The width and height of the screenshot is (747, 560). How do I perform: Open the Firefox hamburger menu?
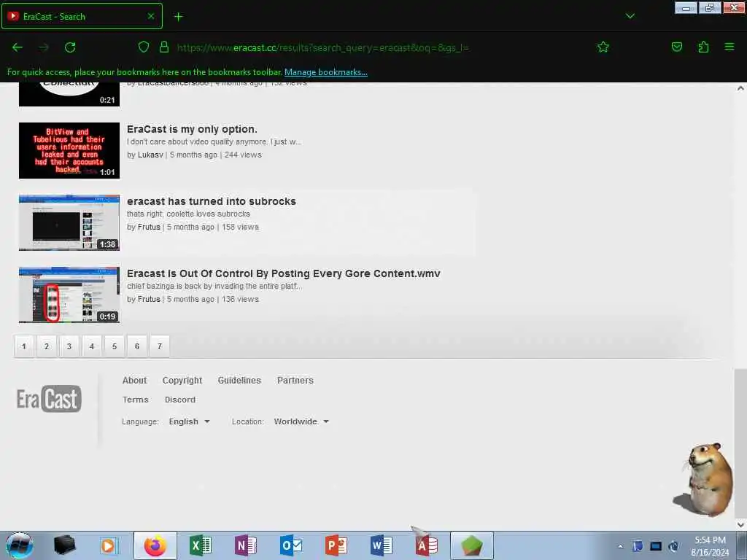click(729, 47)
